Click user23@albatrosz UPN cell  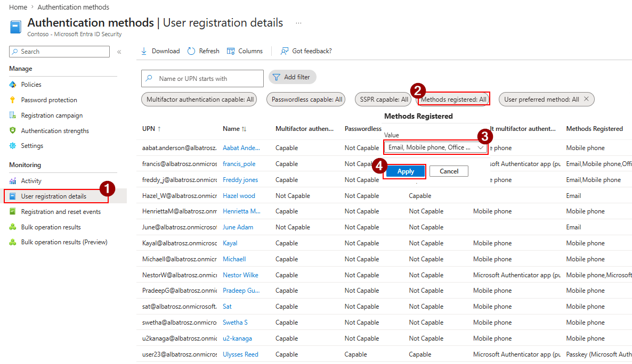(180, 354)
